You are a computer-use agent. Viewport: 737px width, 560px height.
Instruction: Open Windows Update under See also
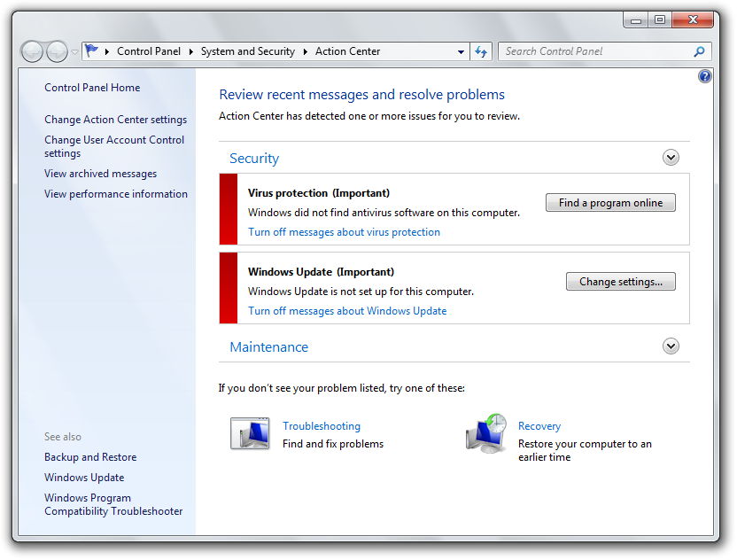tap(84, 478)
